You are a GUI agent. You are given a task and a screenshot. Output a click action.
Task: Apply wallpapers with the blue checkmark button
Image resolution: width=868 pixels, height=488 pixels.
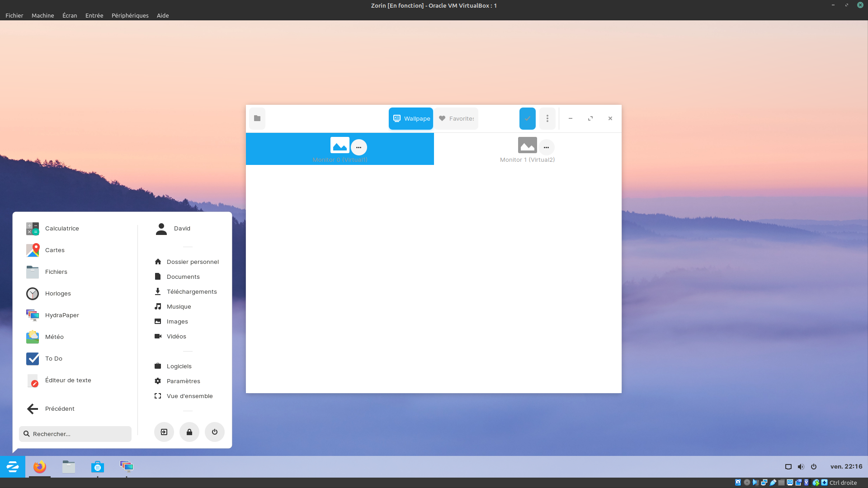(527, 118)
